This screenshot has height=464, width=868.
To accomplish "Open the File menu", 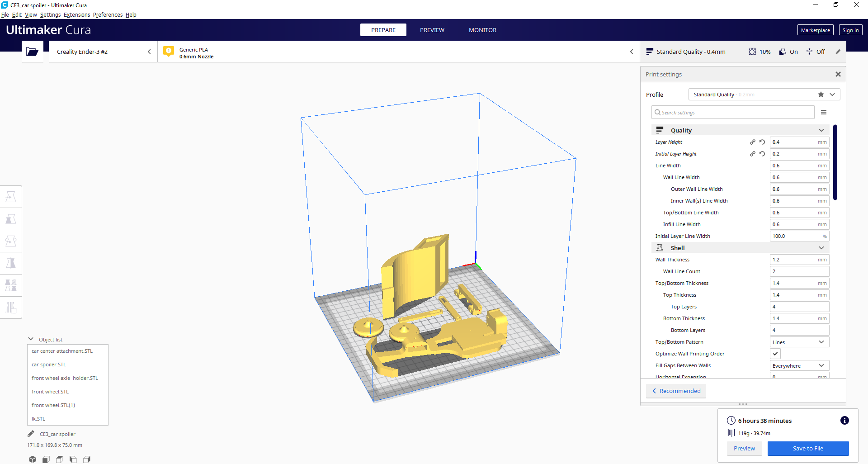I will pos(5,14).
